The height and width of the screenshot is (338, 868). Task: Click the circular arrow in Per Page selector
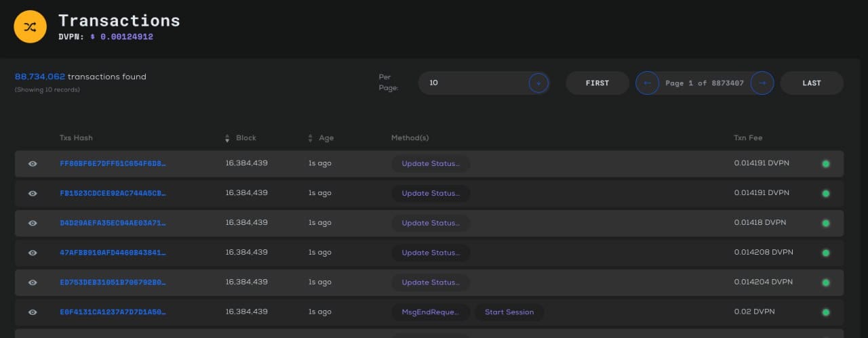tap(538, 83)
